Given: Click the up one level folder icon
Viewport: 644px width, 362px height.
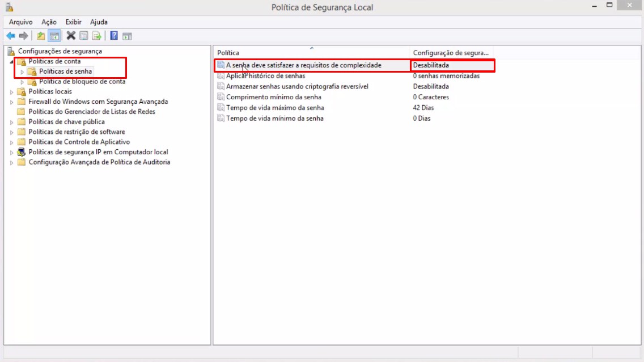Looking at the screenshot, I should coord(41,36).
